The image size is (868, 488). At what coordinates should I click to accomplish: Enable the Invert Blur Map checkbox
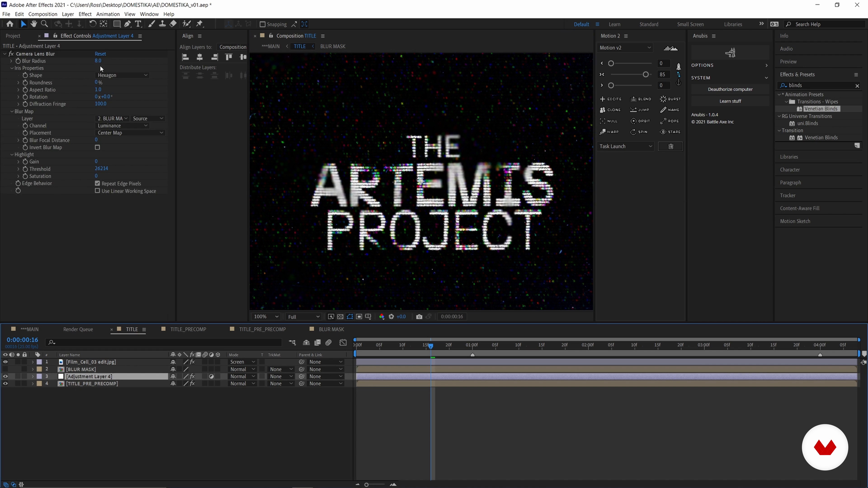[97, 147]
